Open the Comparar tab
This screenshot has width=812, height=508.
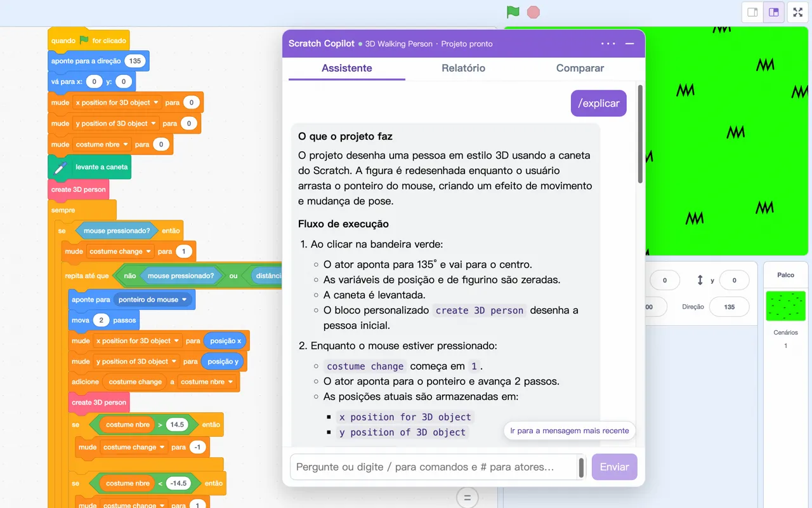coord(580,68)
